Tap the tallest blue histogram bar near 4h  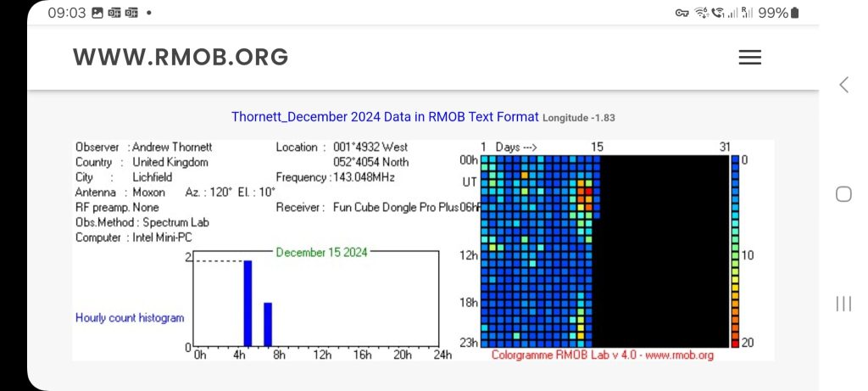click(248, 304)
